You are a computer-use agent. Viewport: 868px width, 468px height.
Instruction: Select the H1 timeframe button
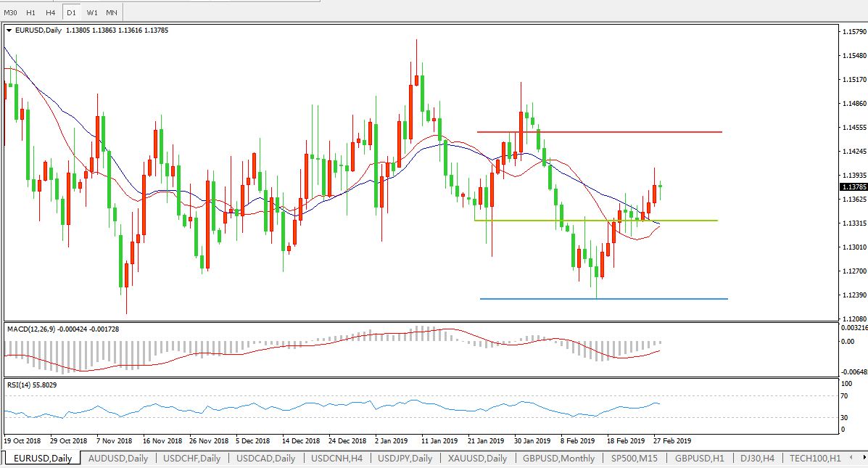[30, 12]
